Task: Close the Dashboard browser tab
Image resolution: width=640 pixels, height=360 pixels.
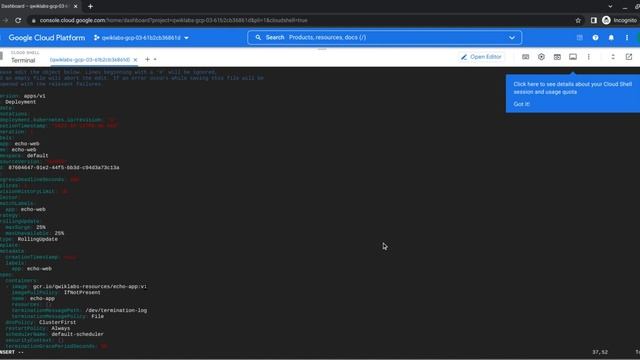Action: [76, 6]
